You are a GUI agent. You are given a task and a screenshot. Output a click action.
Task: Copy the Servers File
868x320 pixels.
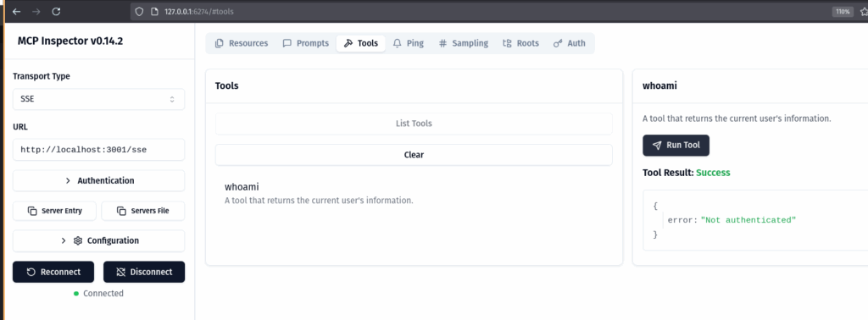pos(142,211)
